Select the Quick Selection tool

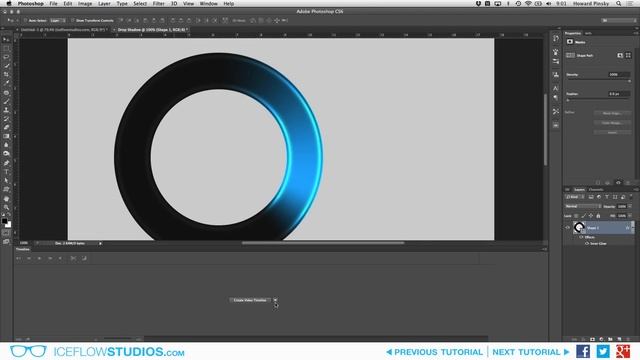6,66
